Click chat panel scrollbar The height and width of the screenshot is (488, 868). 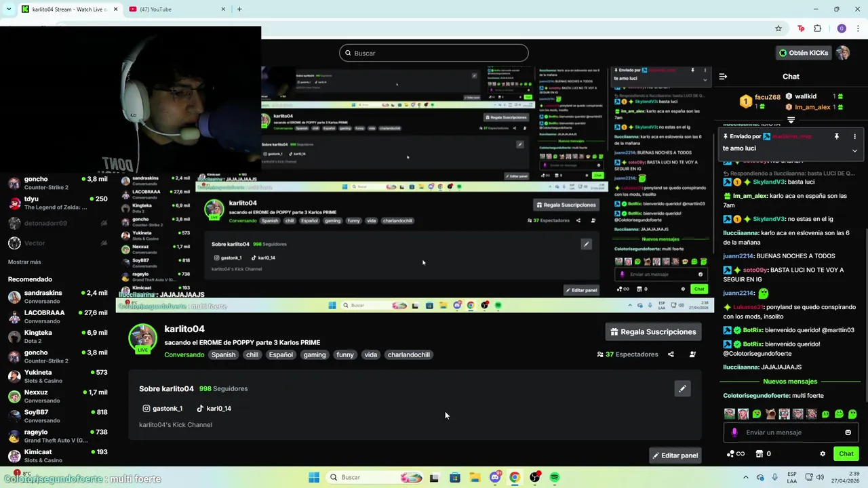[x=865, y=315]
